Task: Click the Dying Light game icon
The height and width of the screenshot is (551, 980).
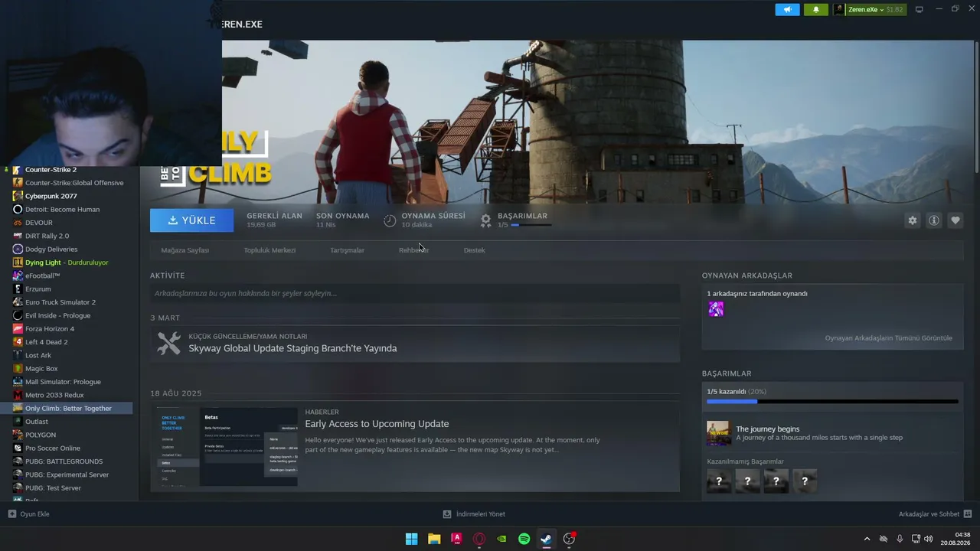Action: [18, 262]
